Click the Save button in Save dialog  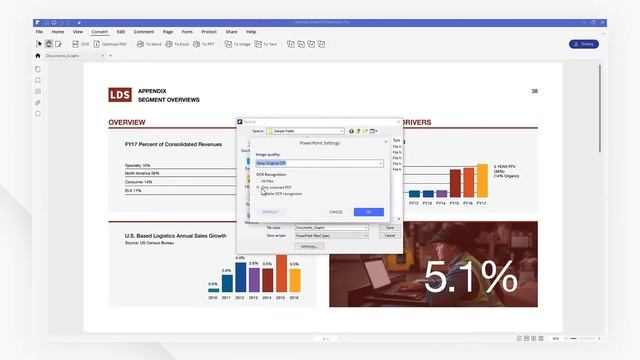coord(390,228)
